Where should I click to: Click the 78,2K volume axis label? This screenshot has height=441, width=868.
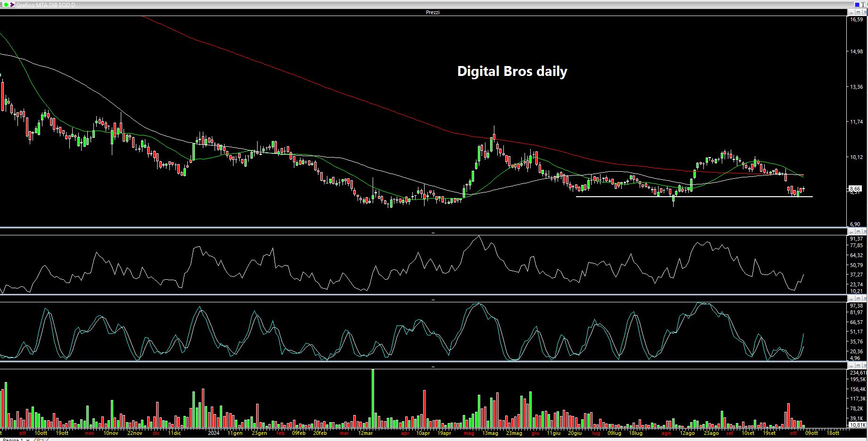(x=857, y=408)
